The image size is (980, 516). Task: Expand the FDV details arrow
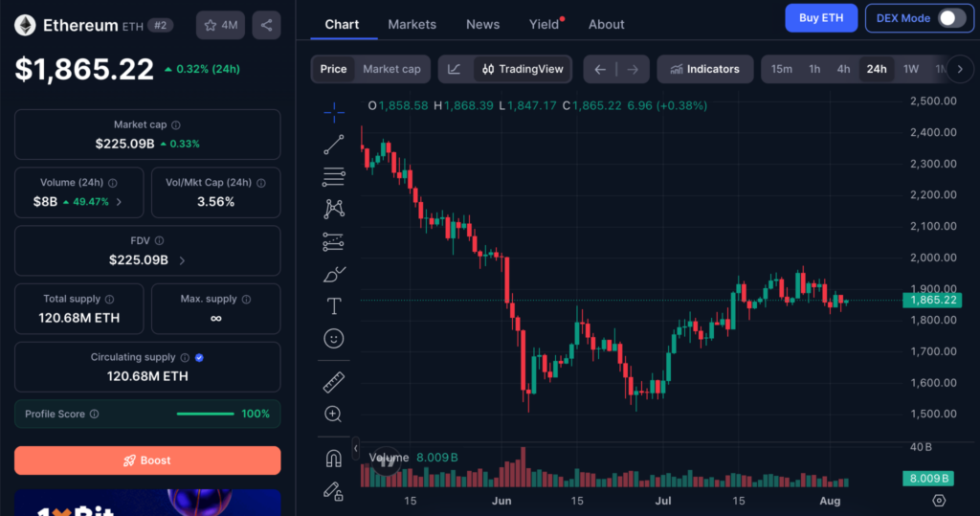pos(182,260)
